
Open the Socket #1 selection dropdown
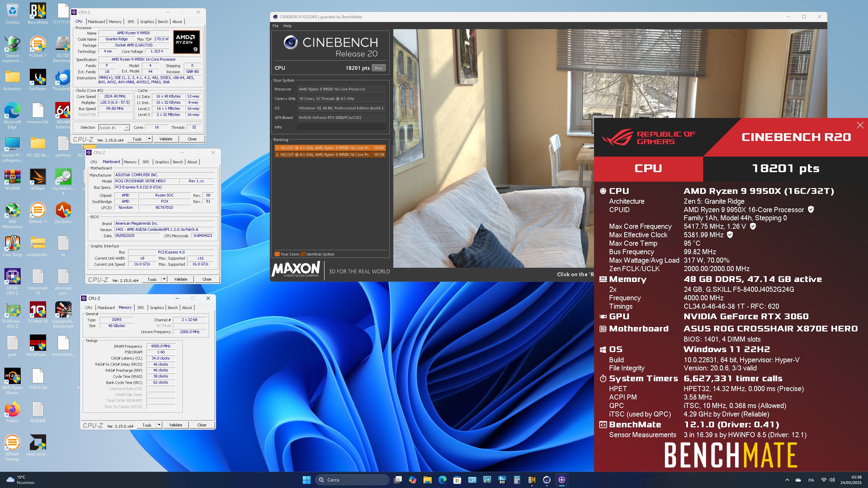tap(114, 128)
